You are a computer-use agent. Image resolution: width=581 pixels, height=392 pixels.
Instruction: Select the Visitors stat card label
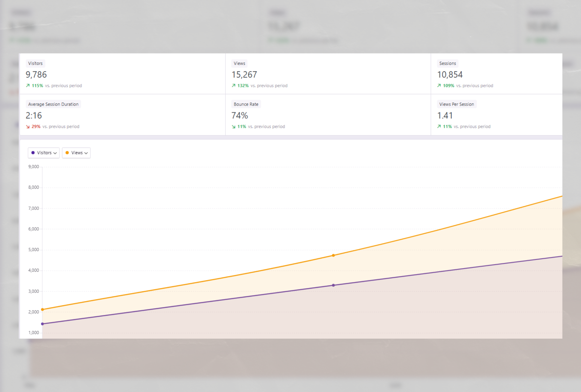point(35,63)
